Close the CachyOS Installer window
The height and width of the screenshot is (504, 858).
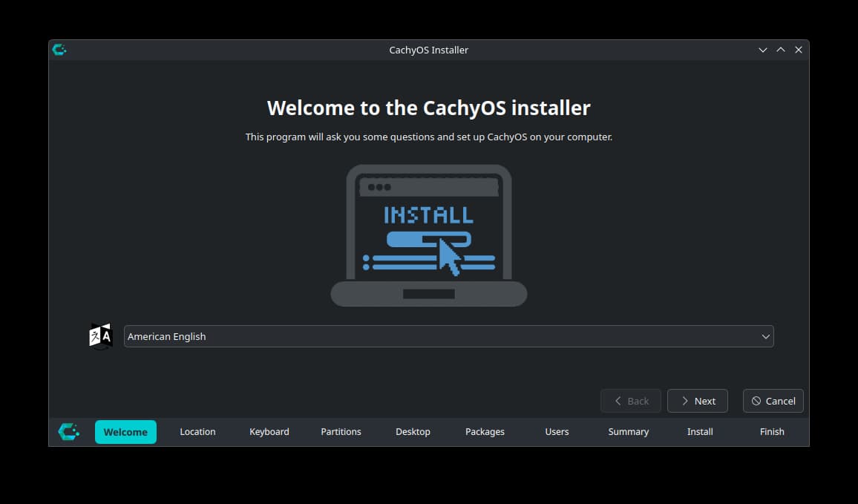coord(799,50)
